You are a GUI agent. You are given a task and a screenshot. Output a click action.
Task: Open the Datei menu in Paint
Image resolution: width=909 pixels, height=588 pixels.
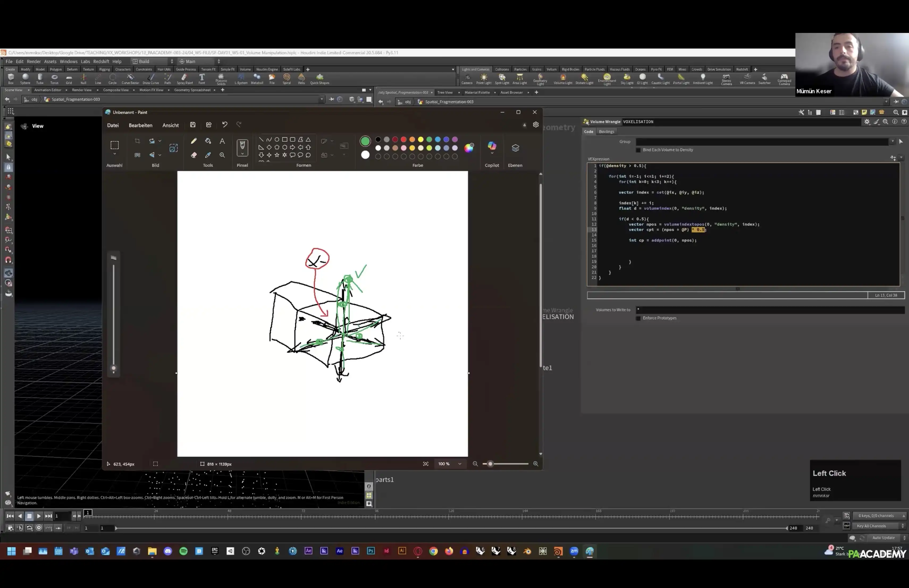coord(113,125)
